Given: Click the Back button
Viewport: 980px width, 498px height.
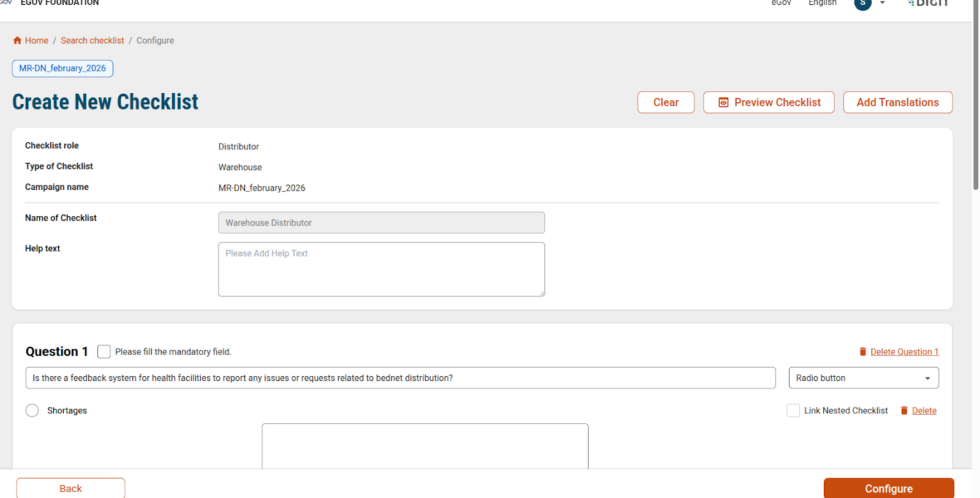Looking at the screenshot, I should click(x=70, y=488).
